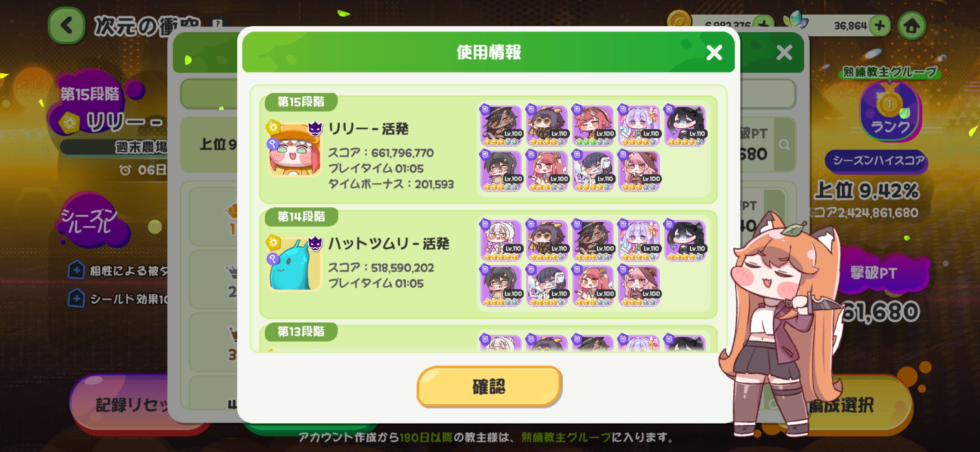Tap the red-haired goggles hero in 第15段階
This screenshot has width=980, height=452.
[593, 125]
